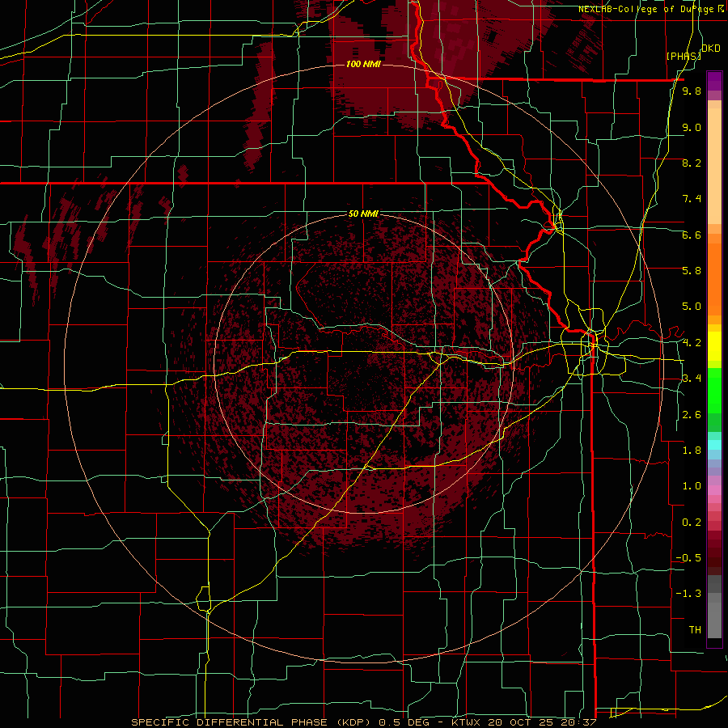Pick the yellow segment of the color bar
Screen dimensions: 728x728
click(x=714, y=346)
